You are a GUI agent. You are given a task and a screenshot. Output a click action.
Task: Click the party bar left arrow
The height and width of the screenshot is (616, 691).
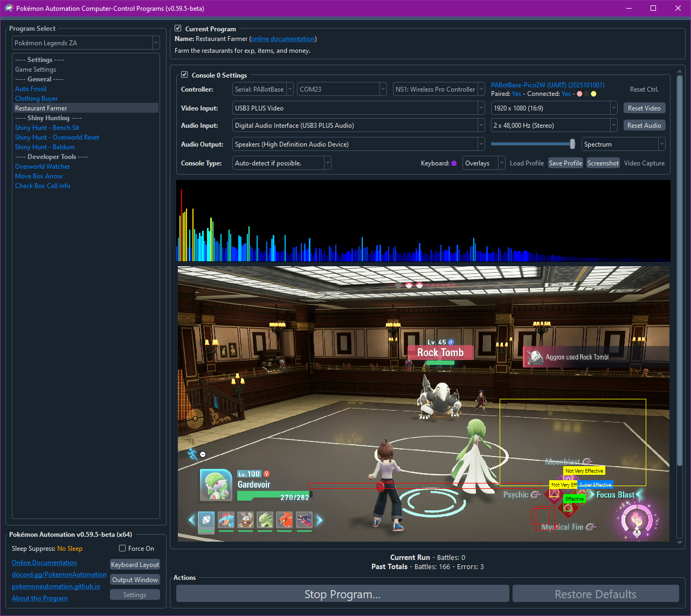(x=191, y=520)
